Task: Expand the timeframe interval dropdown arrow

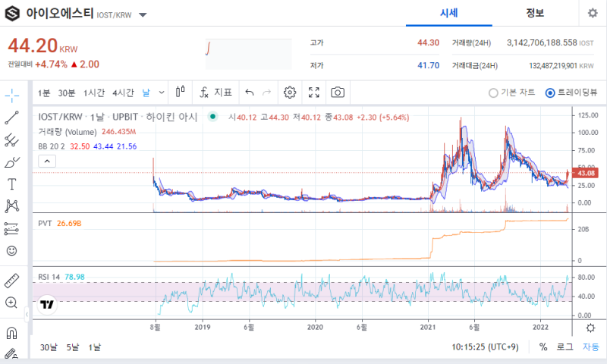Action: click(162, 93)
